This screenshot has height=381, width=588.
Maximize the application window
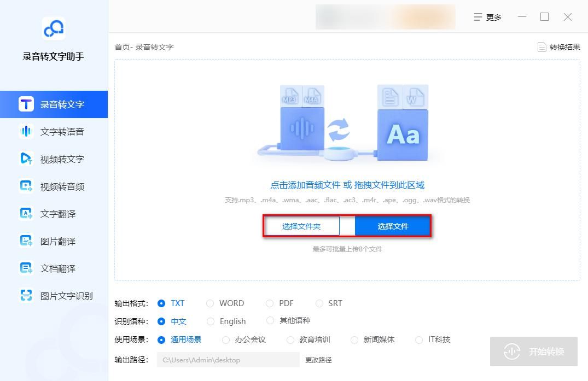[x=544, y=17]
